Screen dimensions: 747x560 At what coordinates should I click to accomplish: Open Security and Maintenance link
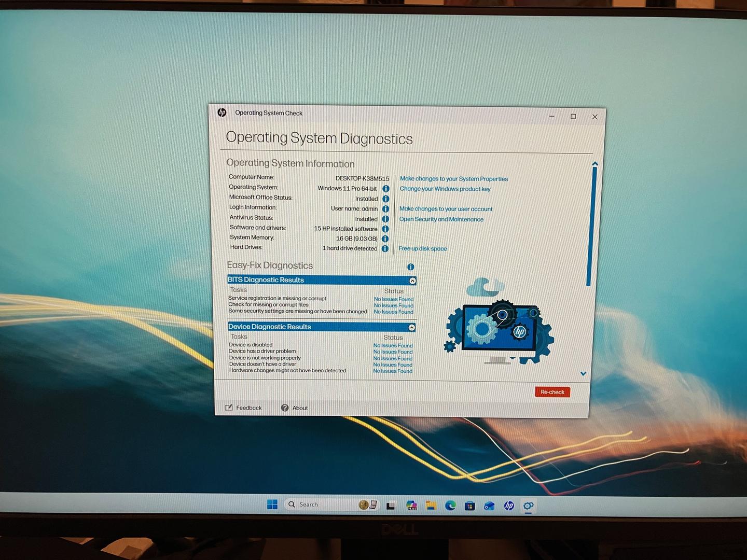(x=441, y=219)
